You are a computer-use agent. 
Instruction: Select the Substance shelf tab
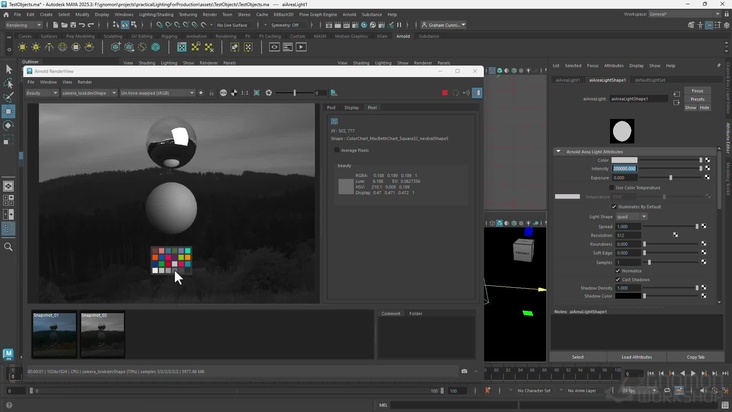(x=429, y=36)
